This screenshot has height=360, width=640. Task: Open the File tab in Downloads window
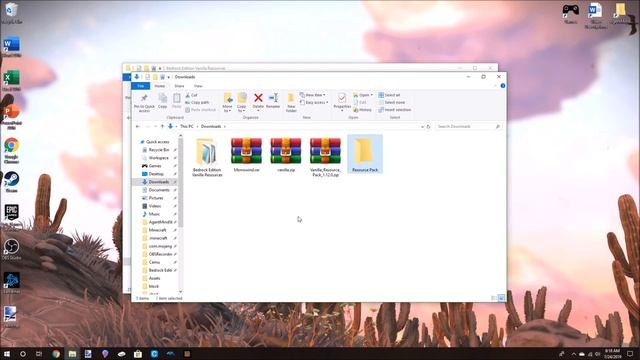140,86
